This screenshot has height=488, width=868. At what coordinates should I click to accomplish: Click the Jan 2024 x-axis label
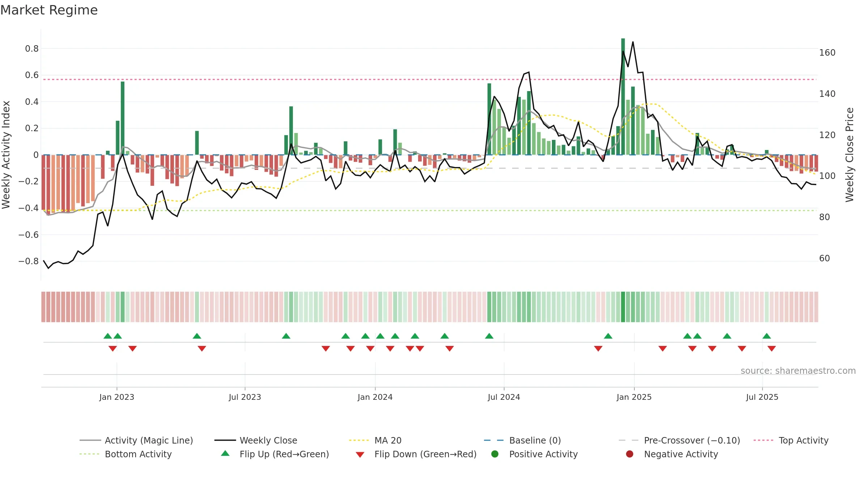point(375,397)
